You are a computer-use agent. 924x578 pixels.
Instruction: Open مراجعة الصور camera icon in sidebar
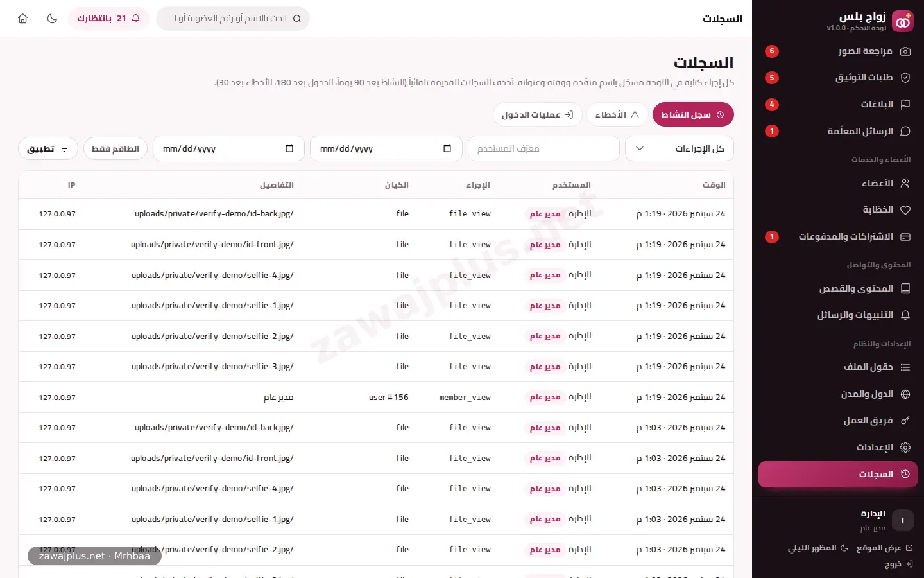(x=905, y=51)
